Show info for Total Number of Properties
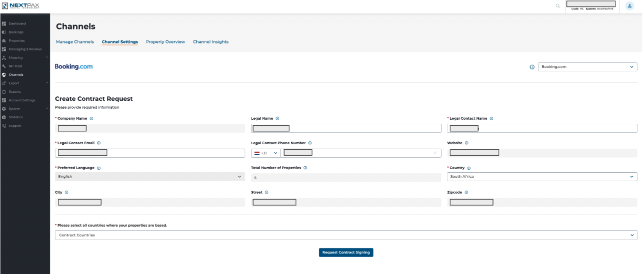644x274 pixels. point(305,168)
